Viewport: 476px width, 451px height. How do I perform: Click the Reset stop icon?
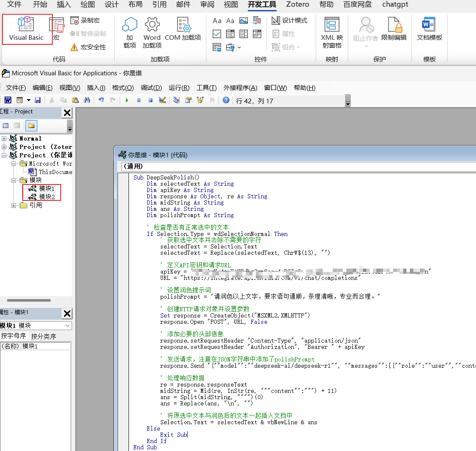tap(150, 100)
